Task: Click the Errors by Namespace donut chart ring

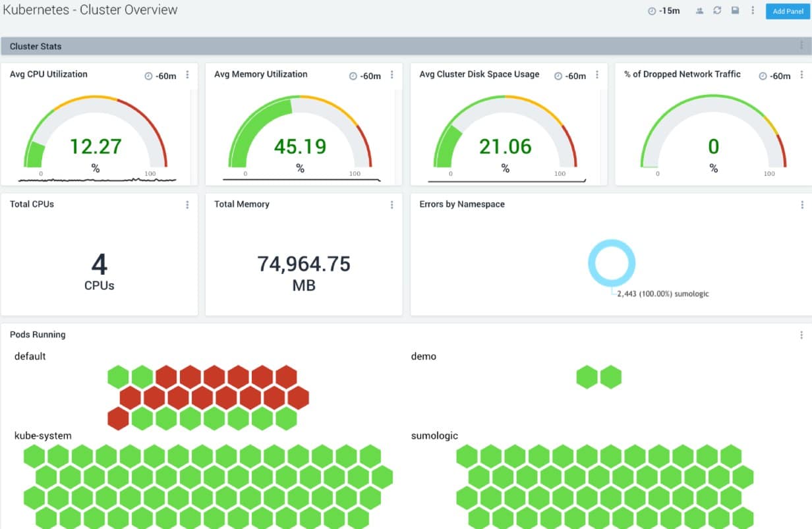Action: pos(612,263)
